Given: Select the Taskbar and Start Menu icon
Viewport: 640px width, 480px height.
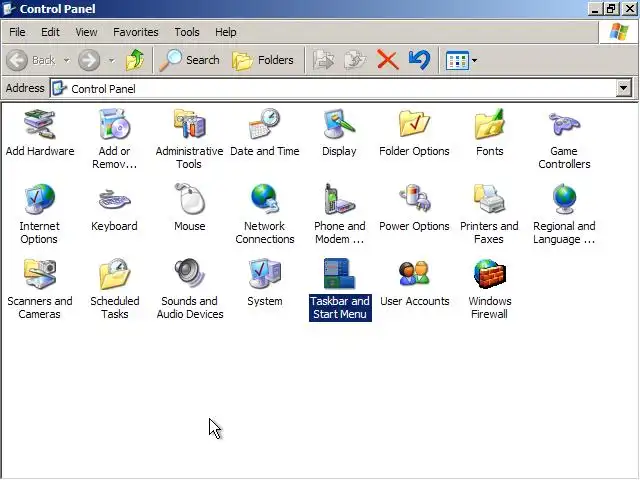Looking at the screenshot, I should point(339,274).
